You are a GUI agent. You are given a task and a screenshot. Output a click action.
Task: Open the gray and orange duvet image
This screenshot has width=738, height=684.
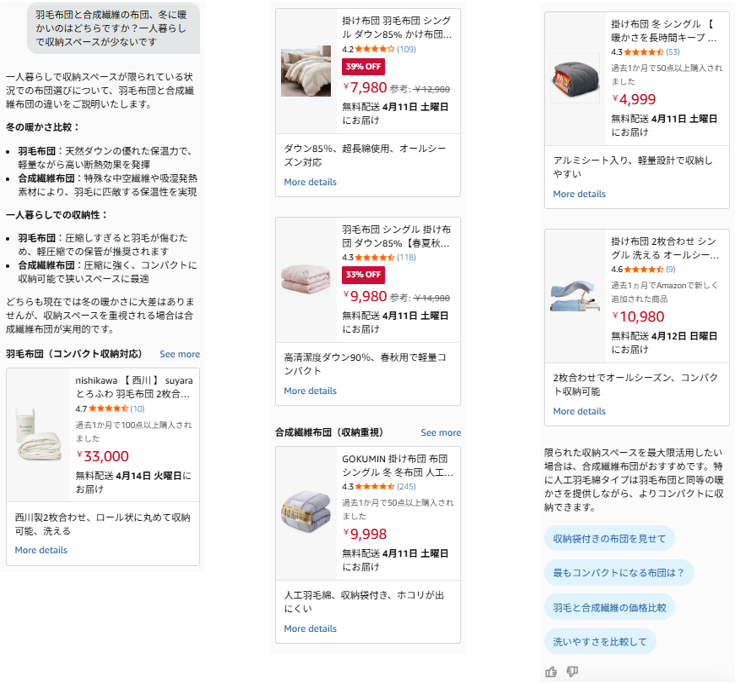[576, 77]
